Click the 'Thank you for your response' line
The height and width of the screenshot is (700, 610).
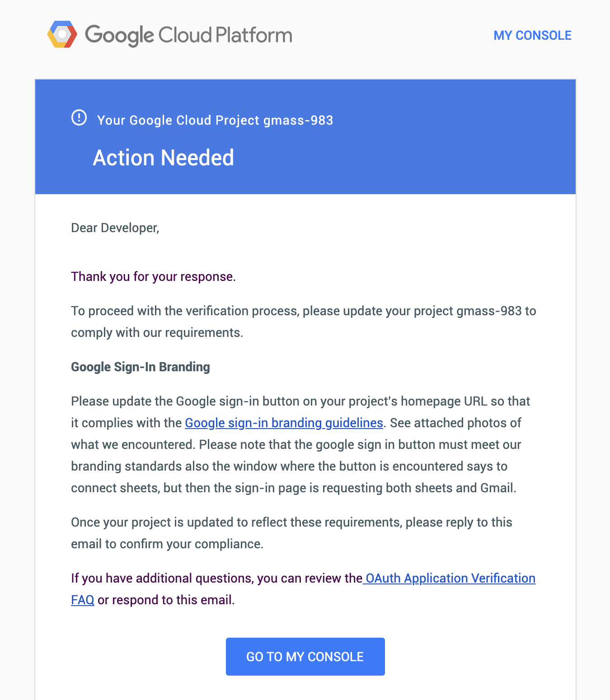(153, 276)
